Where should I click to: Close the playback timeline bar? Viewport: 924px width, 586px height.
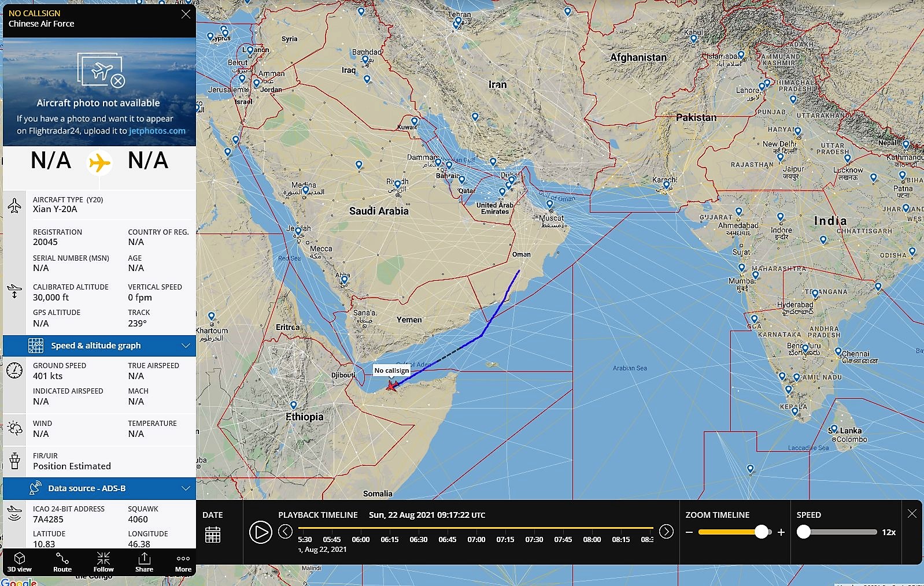click(x=912, y=514)
